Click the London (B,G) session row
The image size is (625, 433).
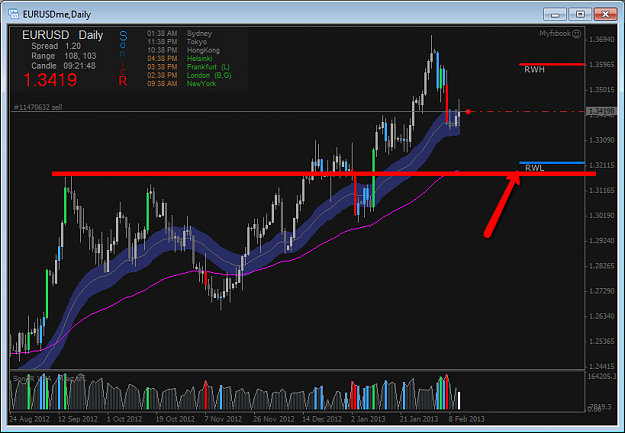point(189,75)
